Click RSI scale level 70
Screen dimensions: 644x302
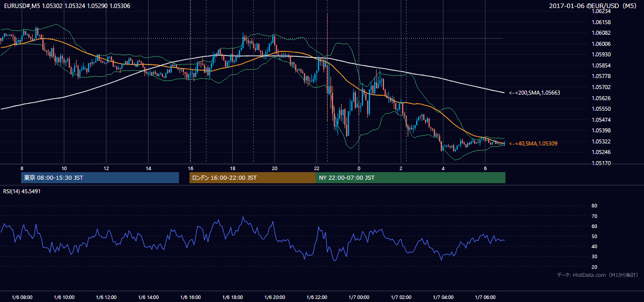pos(594,216)
